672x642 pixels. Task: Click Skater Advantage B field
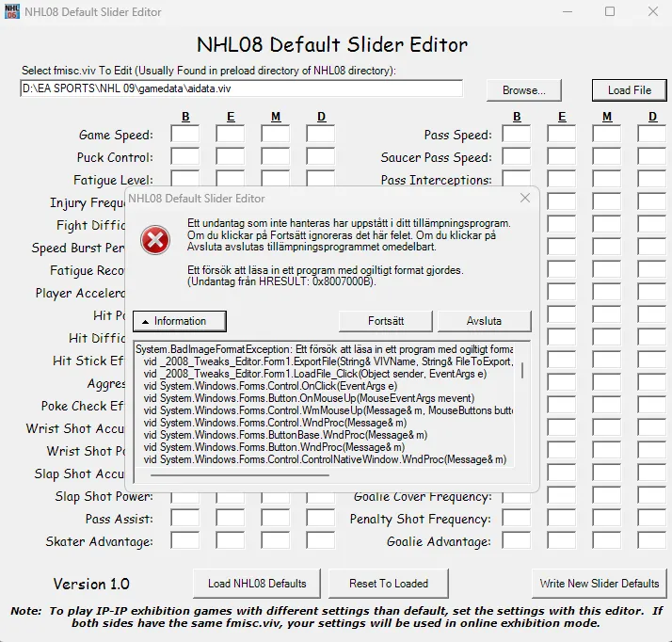185,541
